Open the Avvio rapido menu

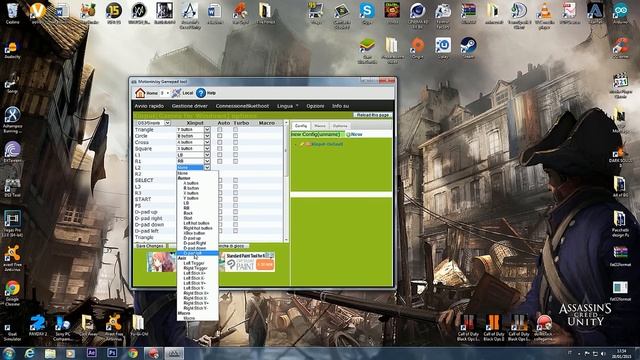(x=149, y=106)
